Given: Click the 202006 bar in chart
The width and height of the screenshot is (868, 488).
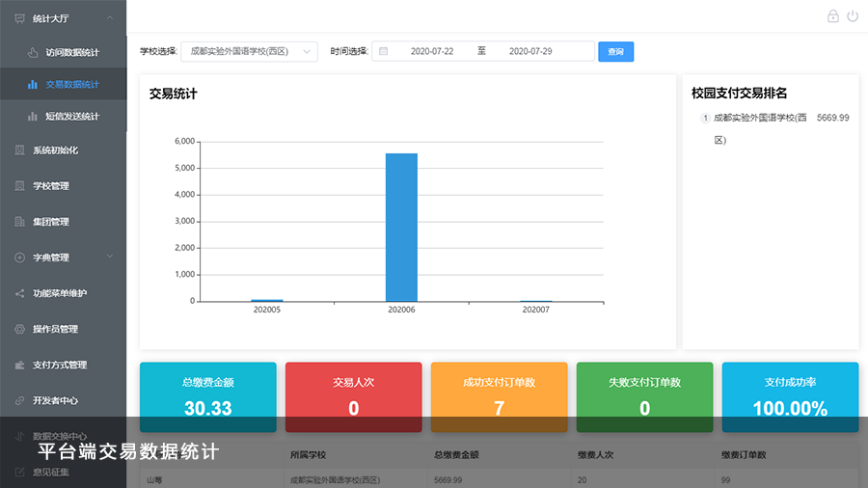Looking at the screenshot, I should [401, 228].
